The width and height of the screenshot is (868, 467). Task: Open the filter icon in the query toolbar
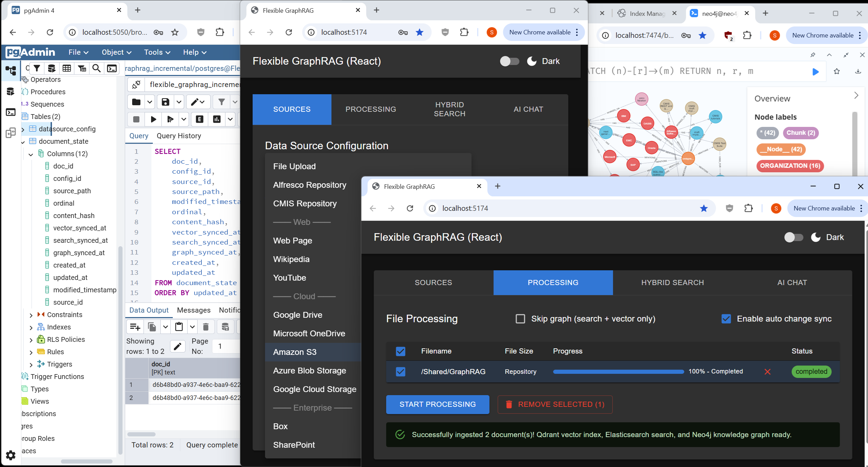(222, 102)
